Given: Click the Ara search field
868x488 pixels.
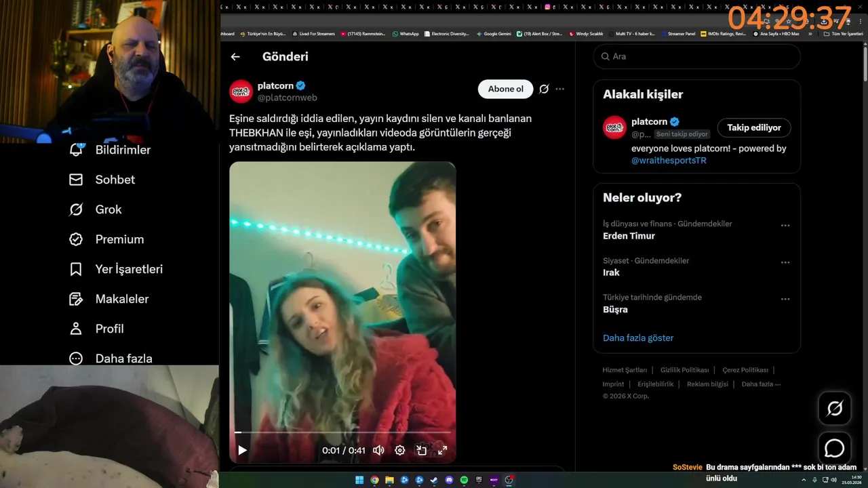Looking at the screenshot, I should 696,57.
